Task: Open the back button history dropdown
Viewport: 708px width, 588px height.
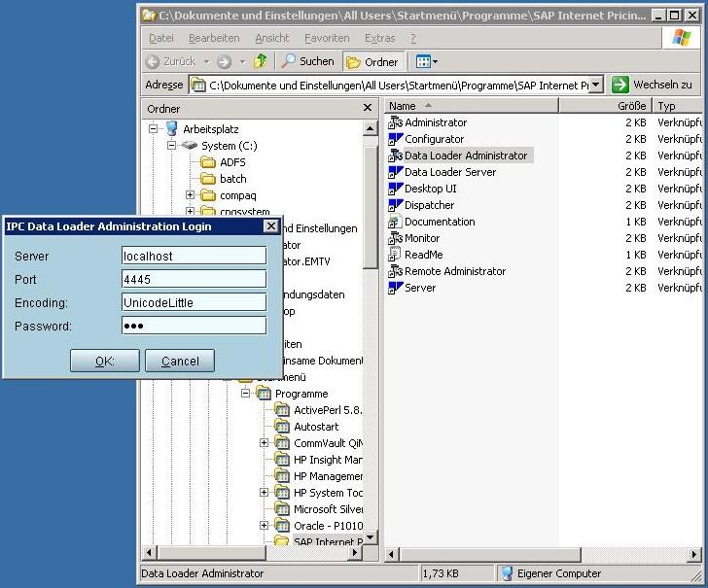Action: (x=206, y=61)
